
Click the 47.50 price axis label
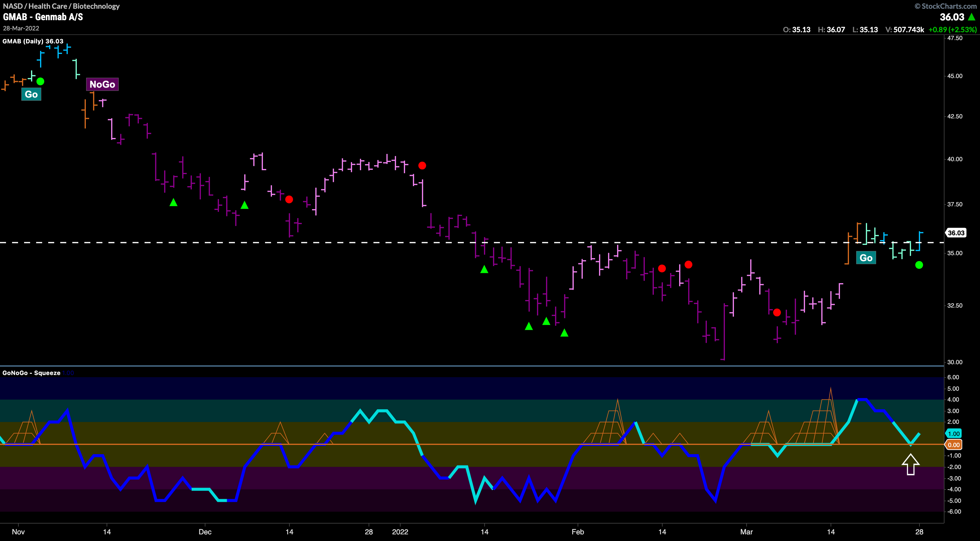coord(955,38)
